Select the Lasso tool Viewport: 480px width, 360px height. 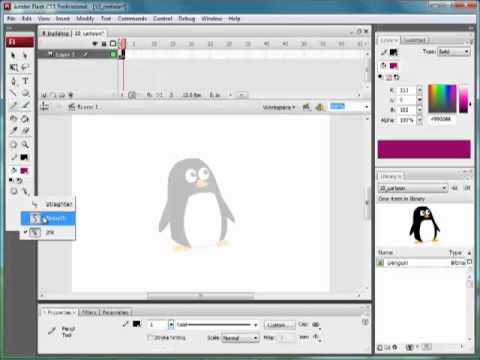(x=25, y=68)
